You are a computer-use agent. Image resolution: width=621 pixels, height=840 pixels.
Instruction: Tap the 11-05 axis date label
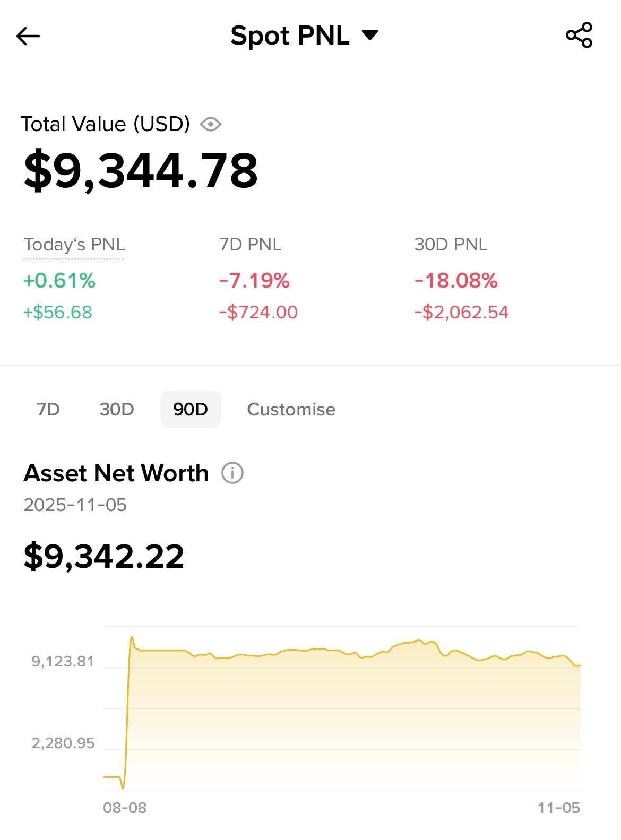coord(559,808)
